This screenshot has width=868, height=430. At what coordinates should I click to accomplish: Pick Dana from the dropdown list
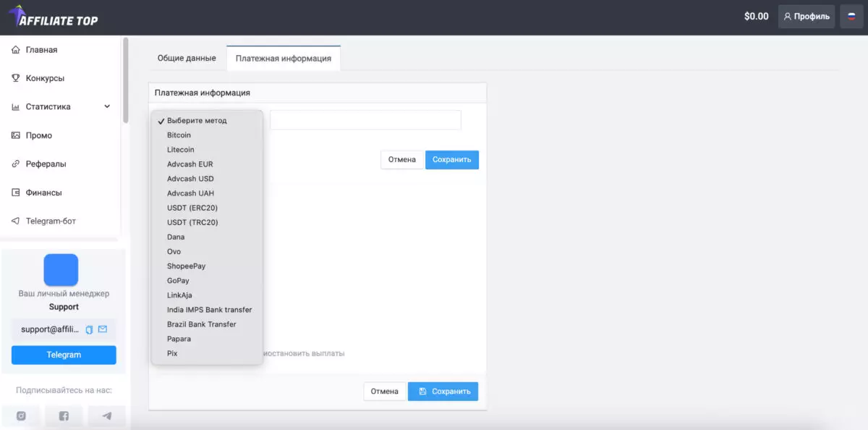tap(206, 237)
